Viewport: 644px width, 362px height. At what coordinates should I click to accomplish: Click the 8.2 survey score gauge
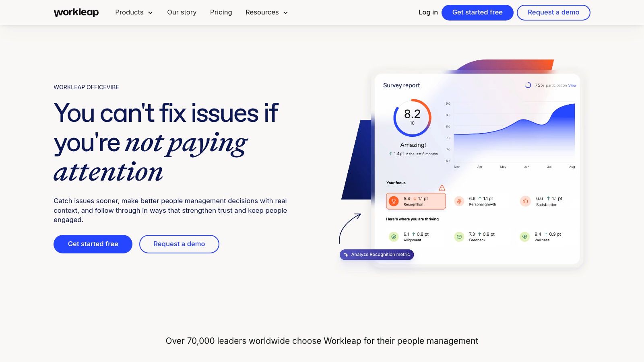click(412, 117)
